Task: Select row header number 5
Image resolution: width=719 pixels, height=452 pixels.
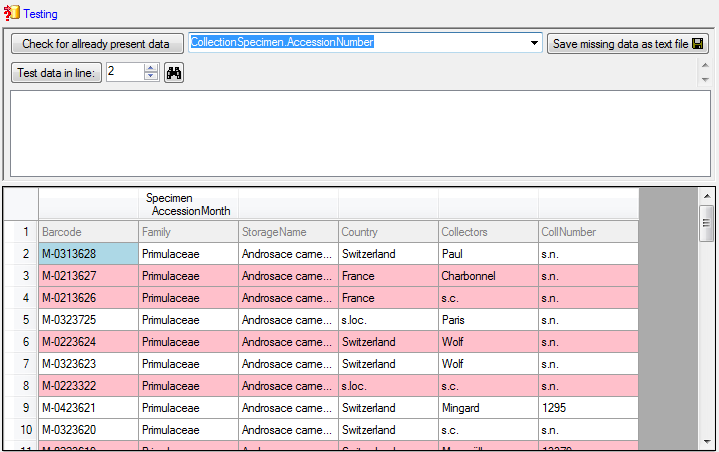Action: coord(21,320)
